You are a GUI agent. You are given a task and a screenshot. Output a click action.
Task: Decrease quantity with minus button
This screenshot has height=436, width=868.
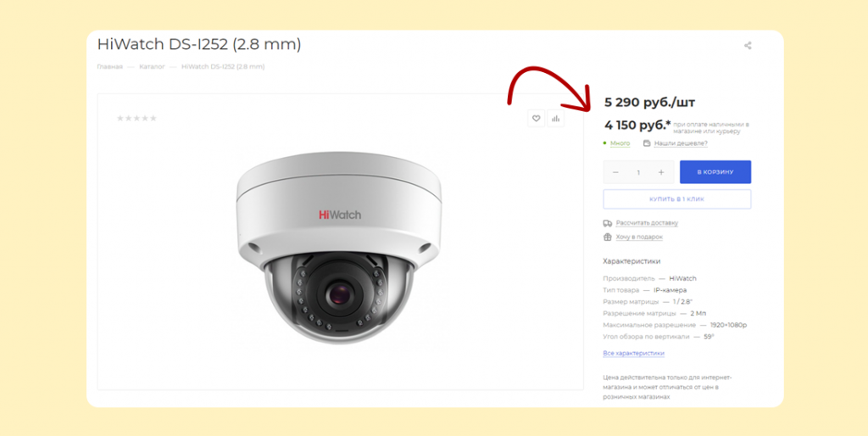pyautogui.click(x=615, y=172)
